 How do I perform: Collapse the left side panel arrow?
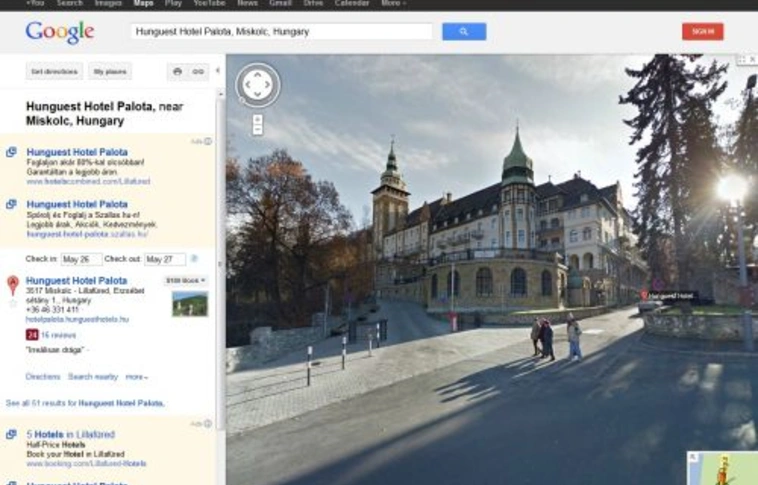coord(218,71)
